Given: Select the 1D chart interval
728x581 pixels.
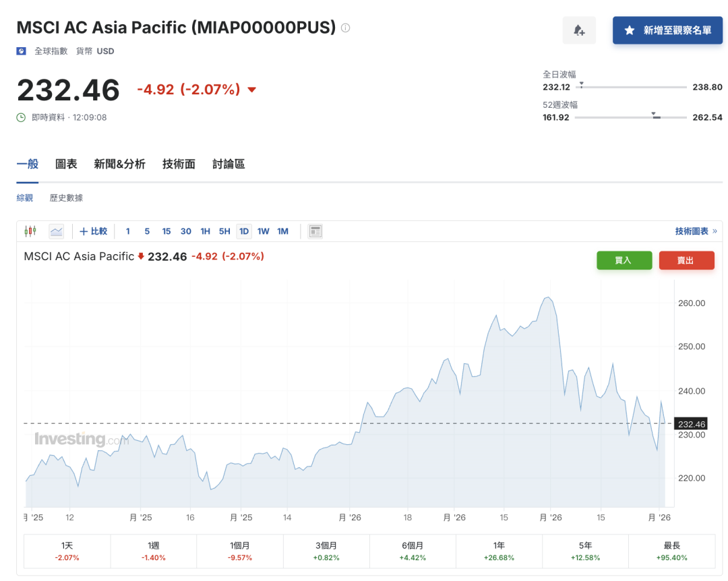Looking at the screenshot, I should click(x=244, y=231).
